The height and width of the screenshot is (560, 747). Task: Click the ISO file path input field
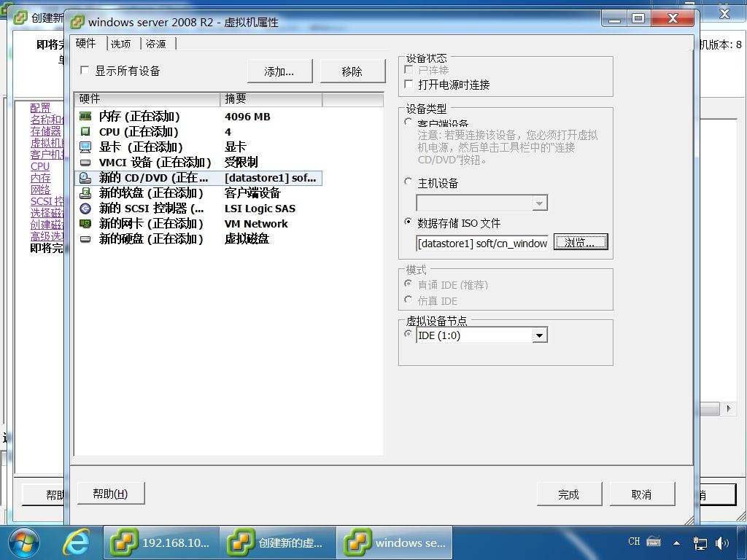[482, 243]
